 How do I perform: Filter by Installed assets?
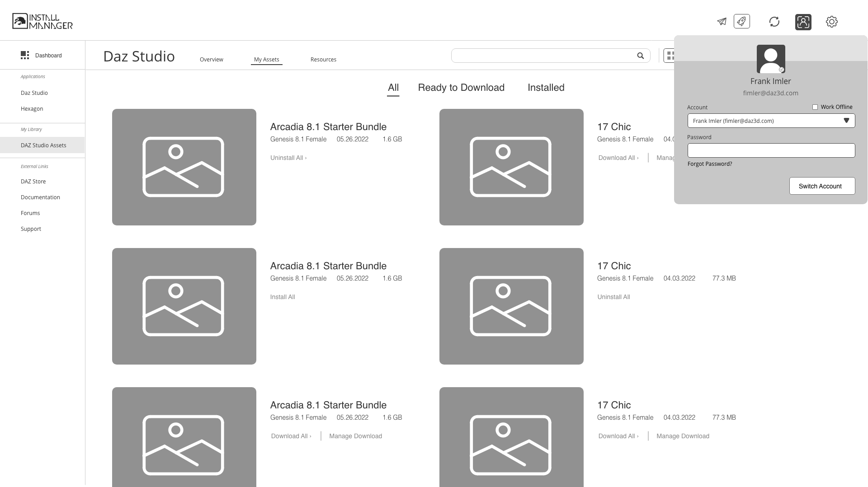pyautogui.click(x=546, y=88)
